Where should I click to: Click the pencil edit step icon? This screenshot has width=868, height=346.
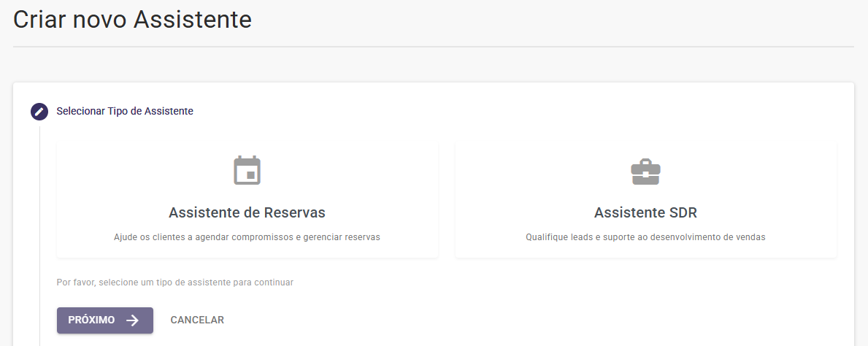click(x=39, y=111)
